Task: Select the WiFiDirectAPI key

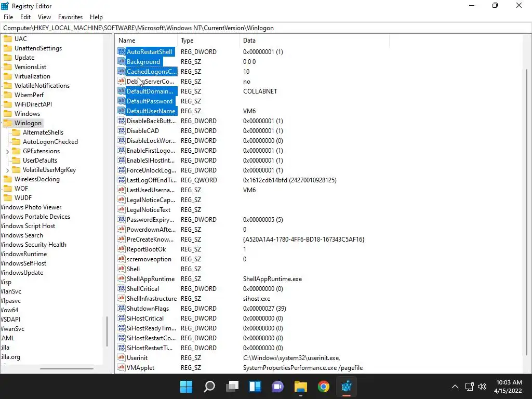Action: (33, 104)
